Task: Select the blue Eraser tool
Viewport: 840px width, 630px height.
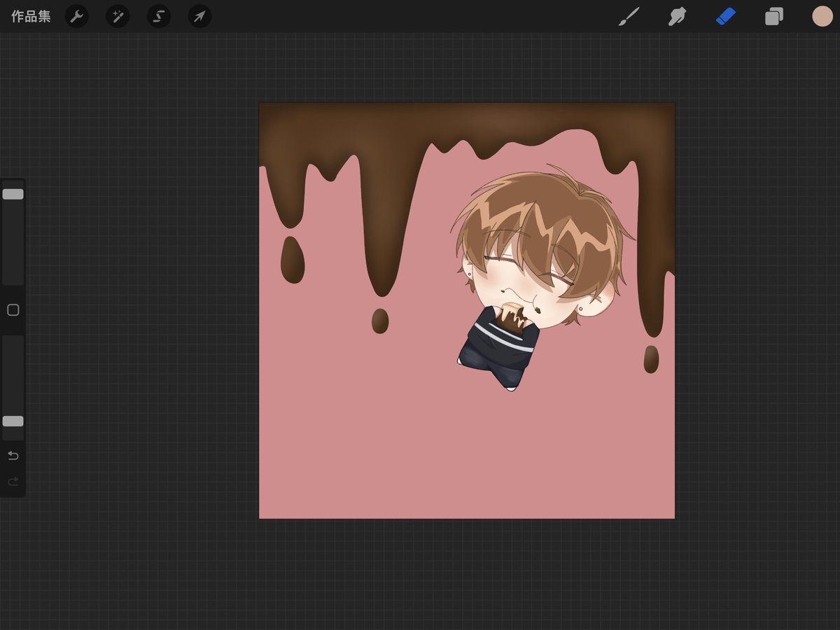Action: coord(726,16)
